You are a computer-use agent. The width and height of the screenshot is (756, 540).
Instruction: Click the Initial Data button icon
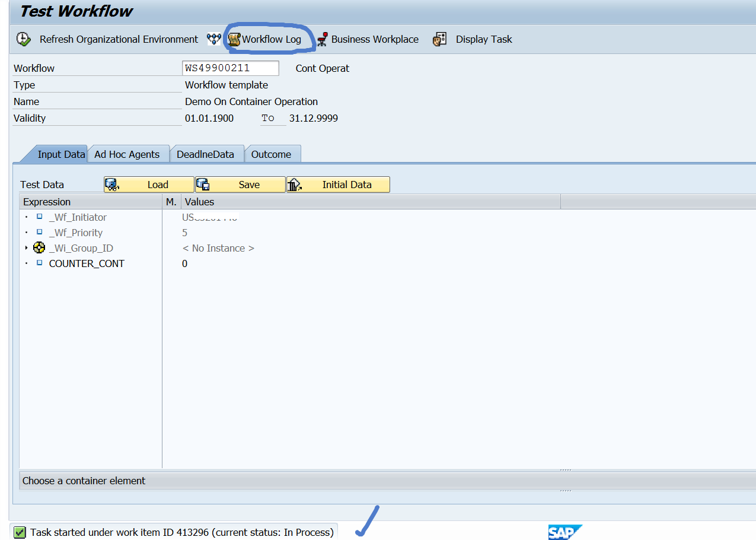[x=295, y=185]
